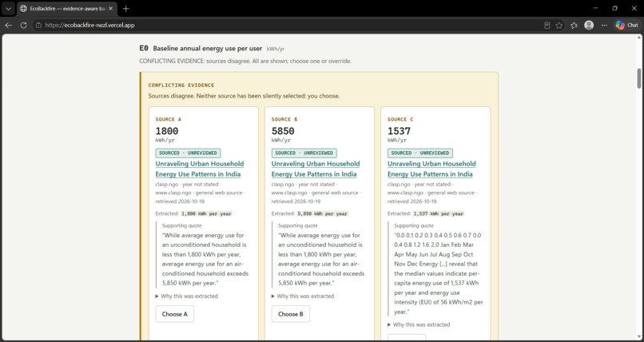The height and width of the screenshot is (342, 644).
Task: Expand Source A Why this was extracted
Action: 187,296
